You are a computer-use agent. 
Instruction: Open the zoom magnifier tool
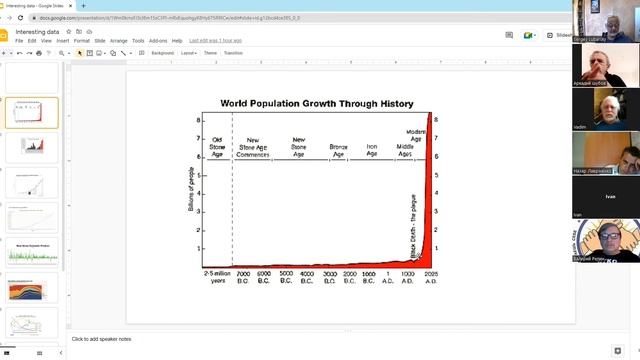pos(62,53)
